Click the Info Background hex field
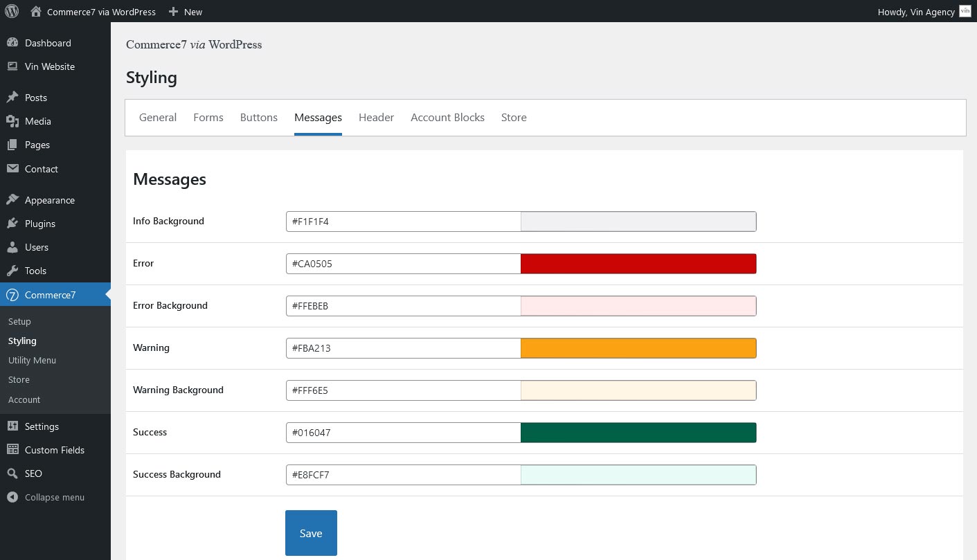Viewport: 977px width, 560px height. pos(403,222)
